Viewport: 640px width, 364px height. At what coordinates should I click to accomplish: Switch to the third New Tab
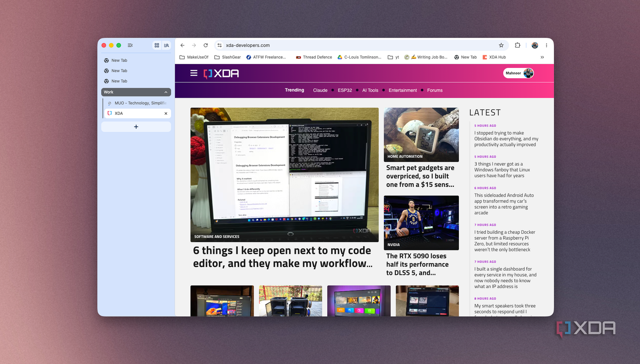point(136,81)
